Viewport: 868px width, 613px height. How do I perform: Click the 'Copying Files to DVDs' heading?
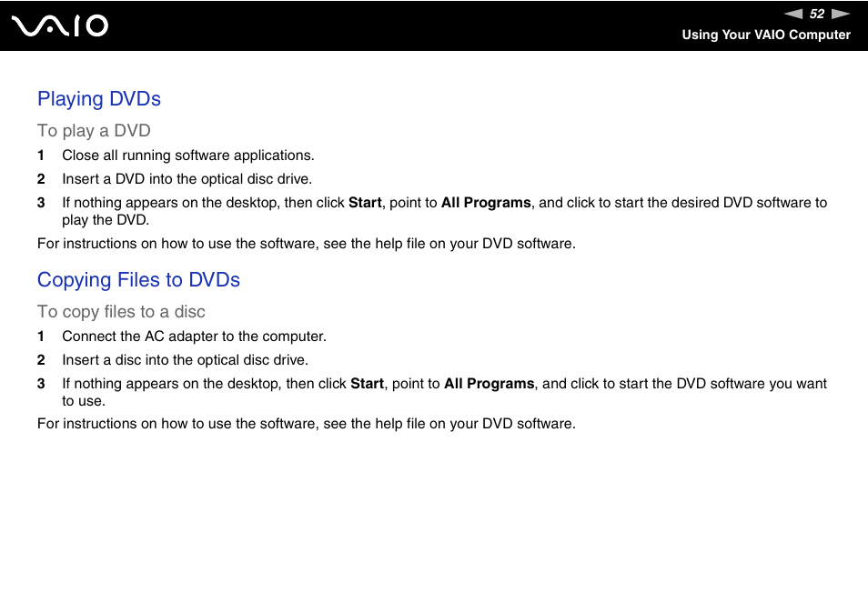pos(138,280)
